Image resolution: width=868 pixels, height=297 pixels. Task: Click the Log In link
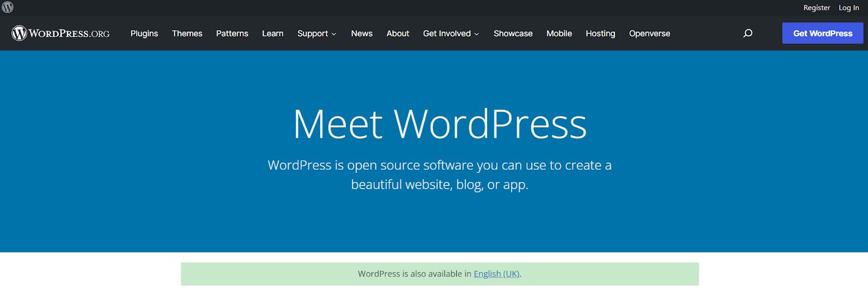849,8
